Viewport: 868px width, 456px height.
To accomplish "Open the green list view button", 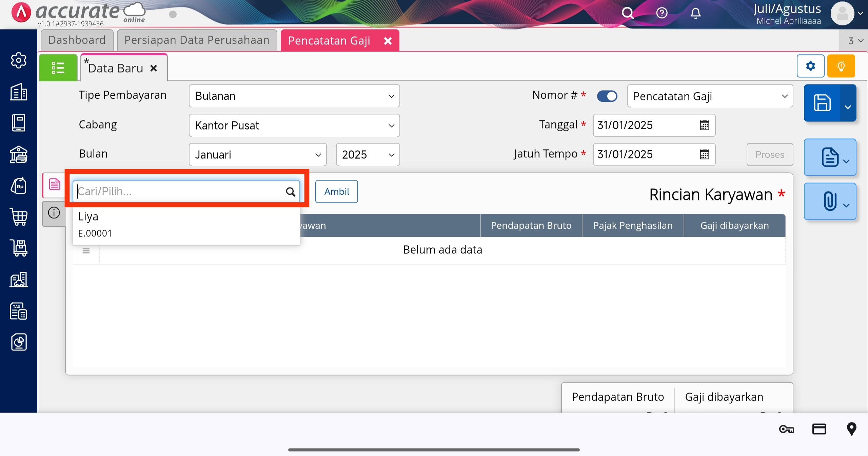I will (x=58, y=68).
